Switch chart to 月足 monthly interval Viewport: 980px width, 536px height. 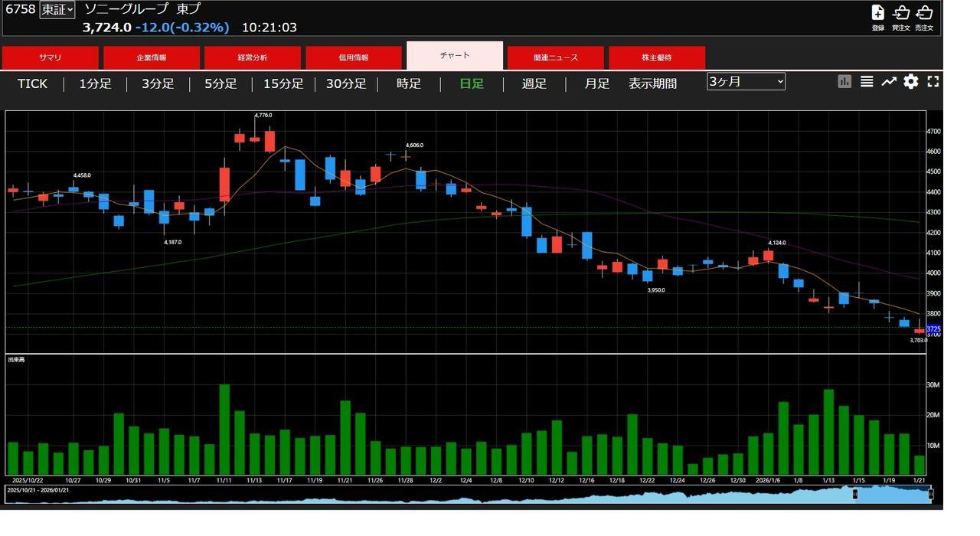click(x=596, y=83)
